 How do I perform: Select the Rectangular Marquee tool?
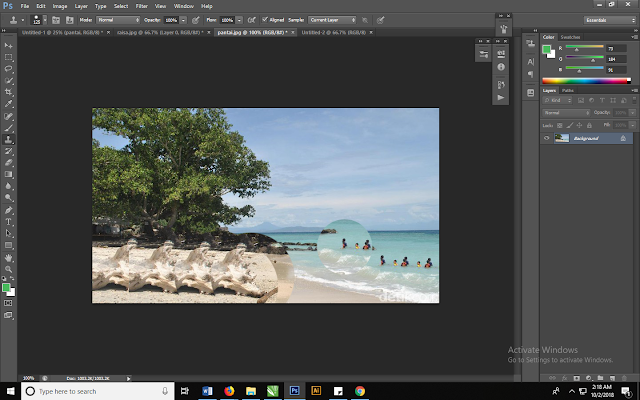pos(8,57)
